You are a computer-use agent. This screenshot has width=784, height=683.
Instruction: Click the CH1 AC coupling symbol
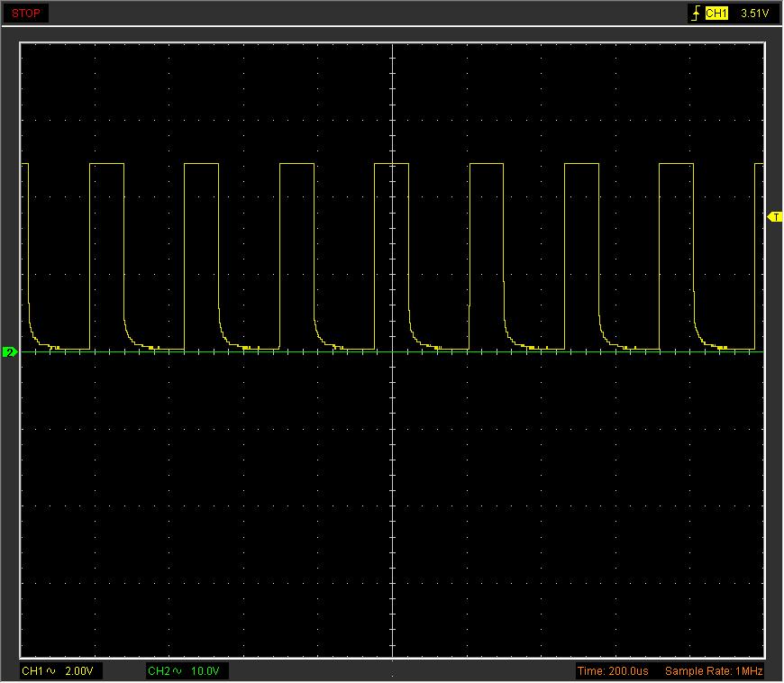(x=51, y=671)
